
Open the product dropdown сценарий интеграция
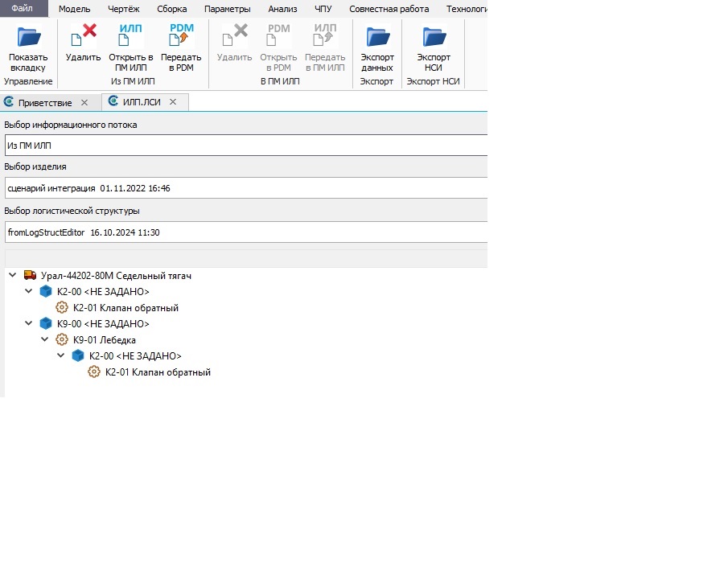[x=246, y=188]
